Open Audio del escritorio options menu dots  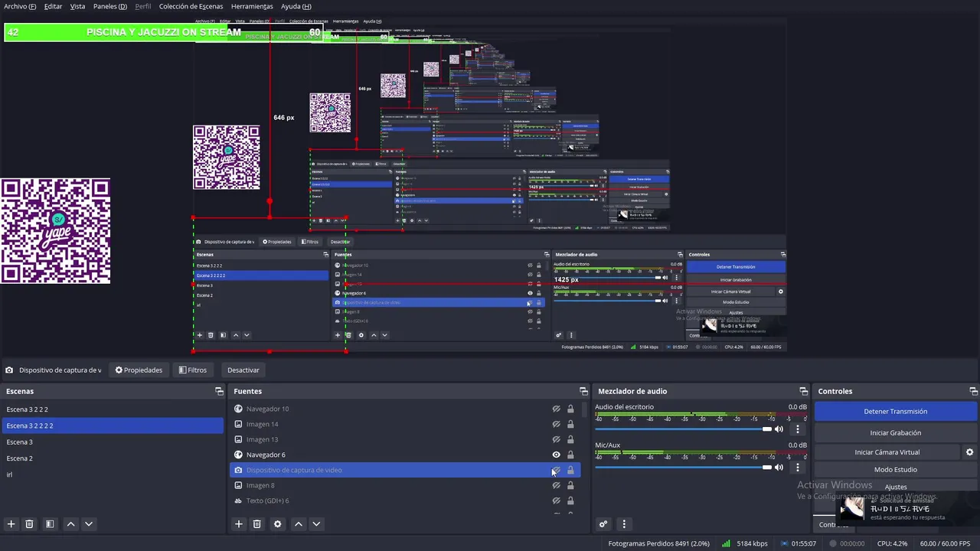(798, 429)
